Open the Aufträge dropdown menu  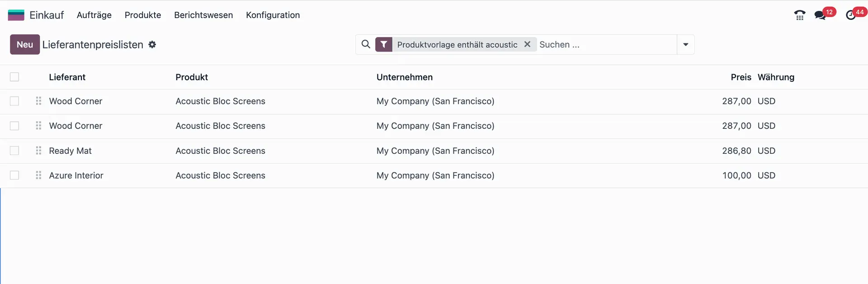[x=94, y=15]
